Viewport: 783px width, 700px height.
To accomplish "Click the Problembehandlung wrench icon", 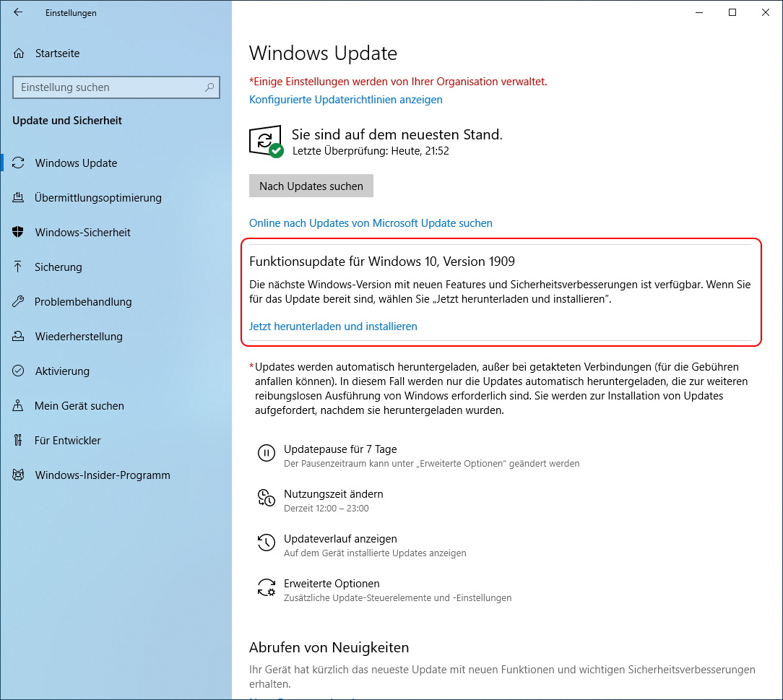I will (x=18, y=301).
